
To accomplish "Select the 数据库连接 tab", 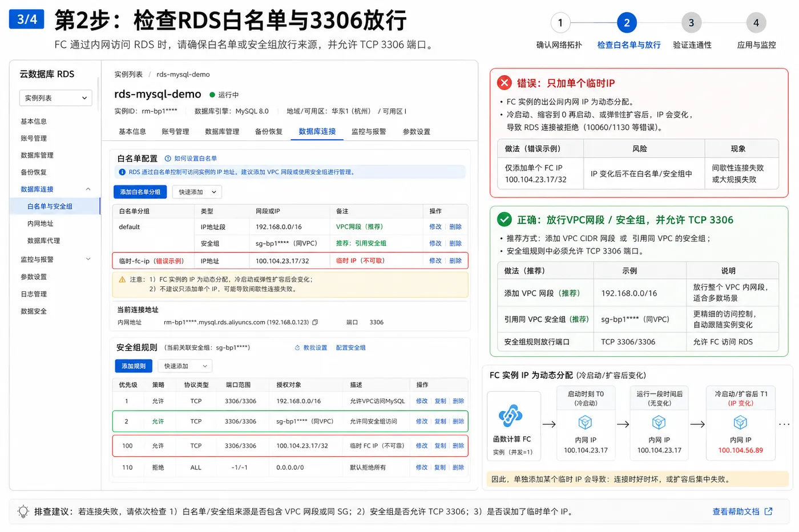I will 317,132.
